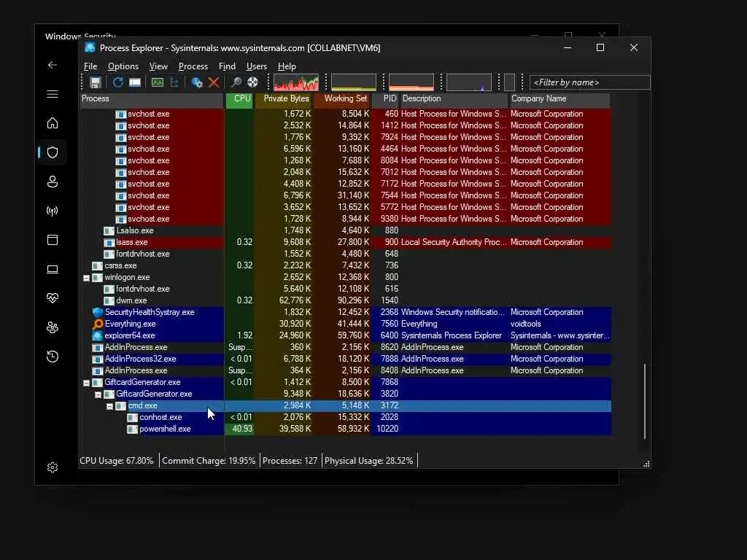Go to Home in Windows Security sidebar
747x560 pixels.
(53, 123)
